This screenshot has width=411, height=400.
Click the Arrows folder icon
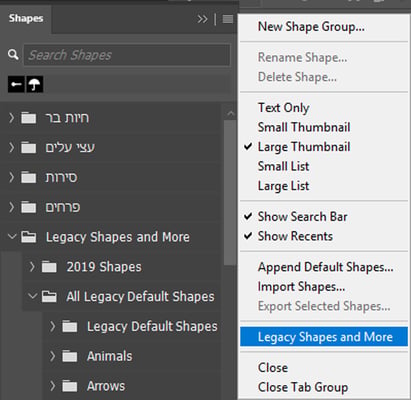[70, 386]
